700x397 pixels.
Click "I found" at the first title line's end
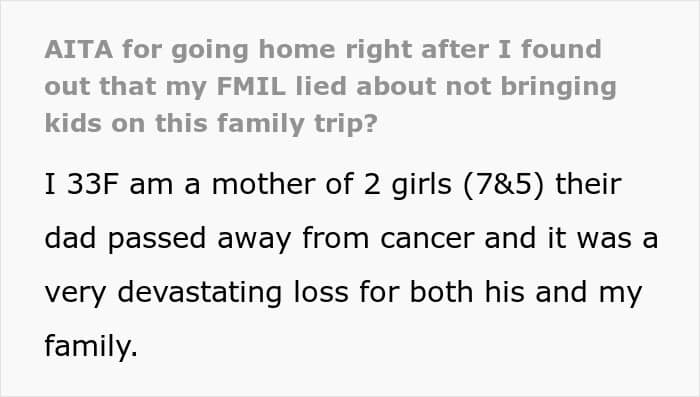coord(550,49)
